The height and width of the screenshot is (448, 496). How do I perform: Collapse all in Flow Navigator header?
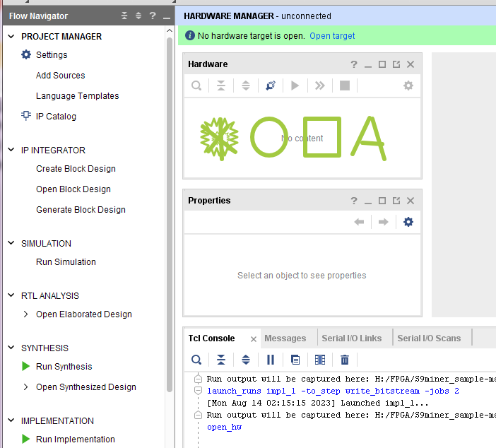(x=124, y=16)
